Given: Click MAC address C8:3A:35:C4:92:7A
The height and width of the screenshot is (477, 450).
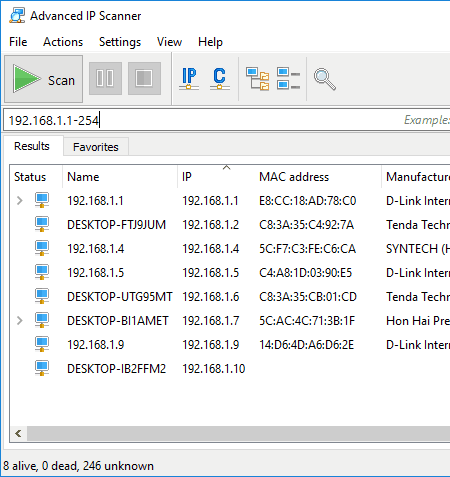Looking at the screenshot, I should (x=306, y=225).
